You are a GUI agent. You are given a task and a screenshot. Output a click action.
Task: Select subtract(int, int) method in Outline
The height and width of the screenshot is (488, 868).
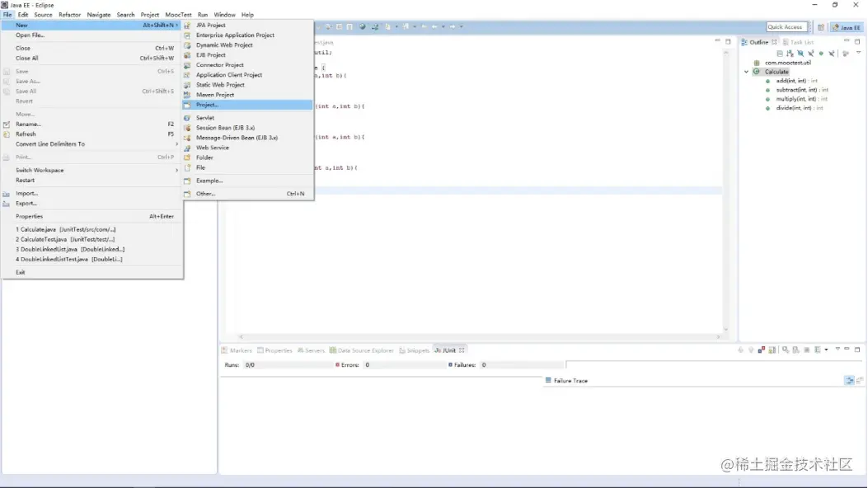tap(801, 90)
